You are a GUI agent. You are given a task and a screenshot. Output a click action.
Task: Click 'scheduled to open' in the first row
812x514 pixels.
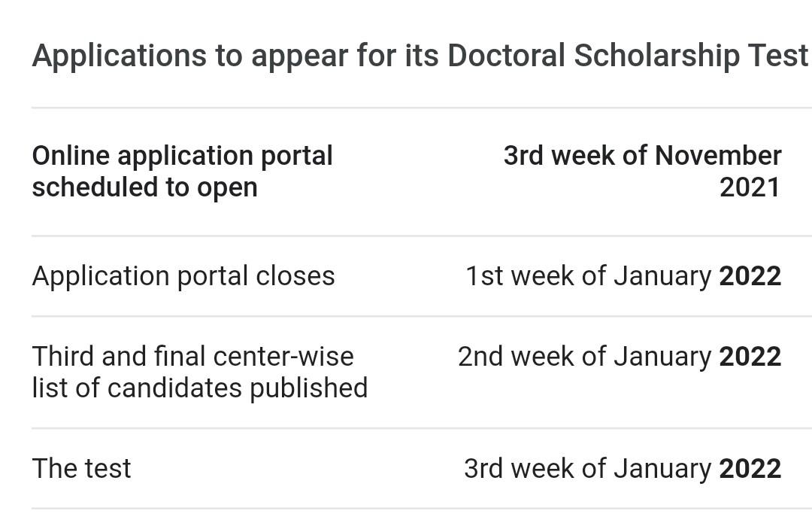click(x=144, y=187)
